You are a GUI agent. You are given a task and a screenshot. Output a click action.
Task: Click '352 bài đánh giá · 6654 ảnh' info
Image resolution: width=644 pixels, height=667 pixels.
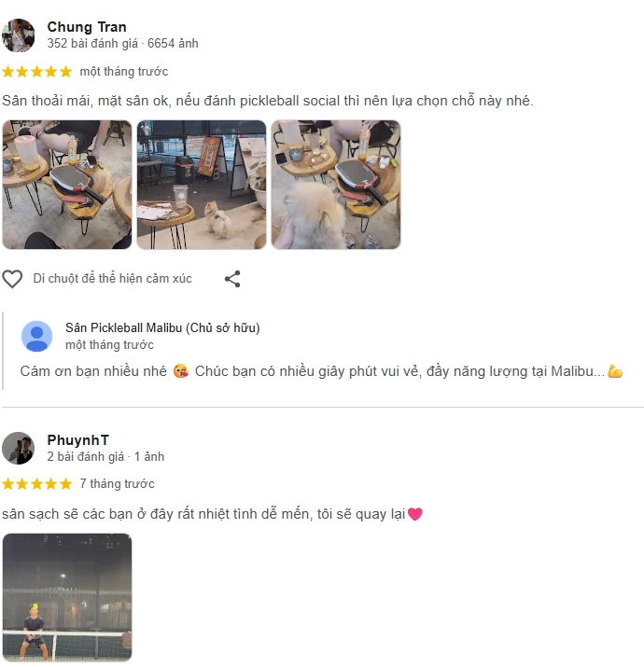point(122,44)
